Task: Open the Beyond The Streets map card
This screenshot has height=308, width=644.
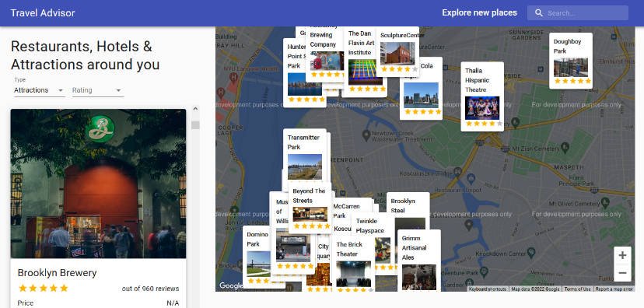Action: pos(310,208)
